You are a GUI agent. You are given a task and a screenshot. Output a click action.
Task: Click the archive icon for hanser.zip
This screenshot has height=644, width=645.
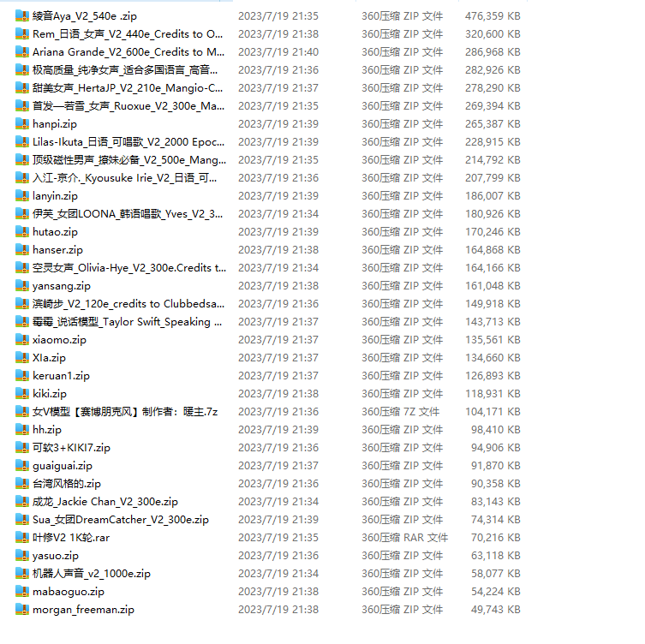(x=22, y=249)
